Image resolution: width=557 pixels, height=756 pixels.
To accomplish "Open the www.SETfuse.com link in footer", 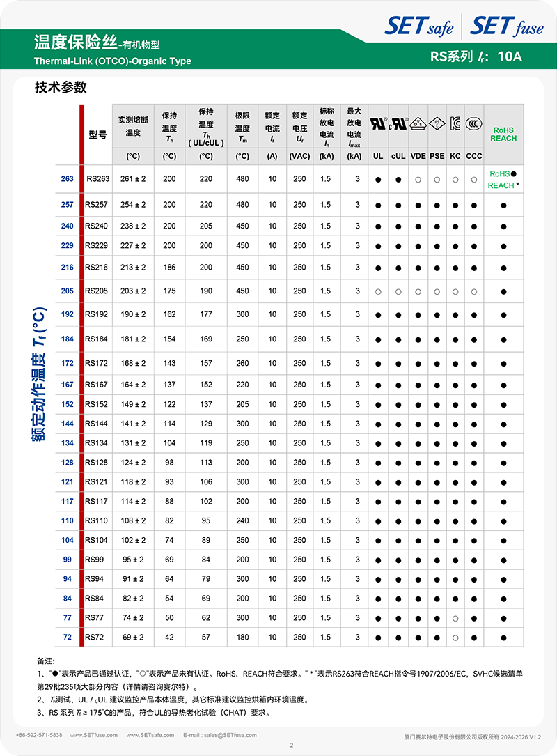I will coord(93,735).
